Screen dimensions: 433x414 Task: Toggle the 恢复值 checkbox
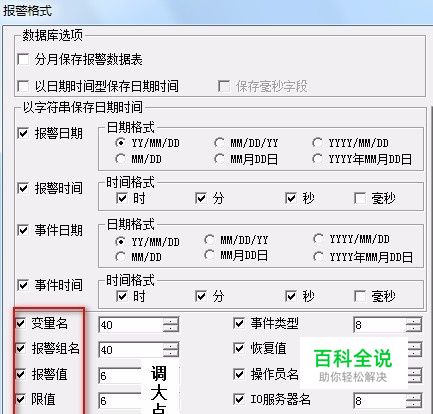click(239, 348)
